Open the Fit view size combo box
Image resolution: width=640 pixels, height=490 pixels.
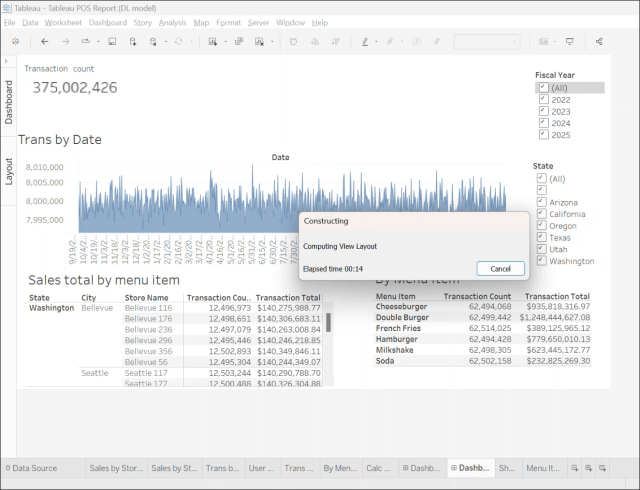pos(487,42)
